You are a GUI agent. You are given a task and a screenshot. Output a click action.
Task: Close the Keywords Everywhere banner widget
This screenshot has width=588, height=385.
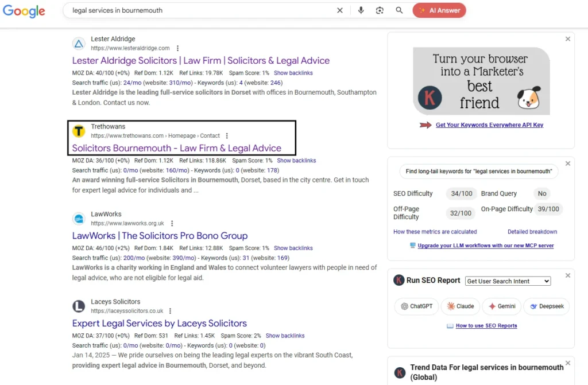(x=568, y=39)
